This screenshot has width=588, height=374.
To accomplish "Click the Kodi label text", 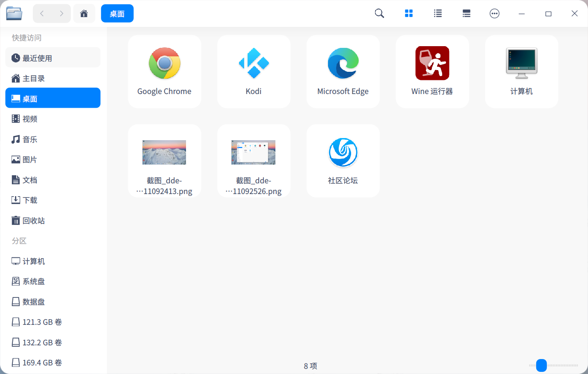I will [x=254, y=91].
